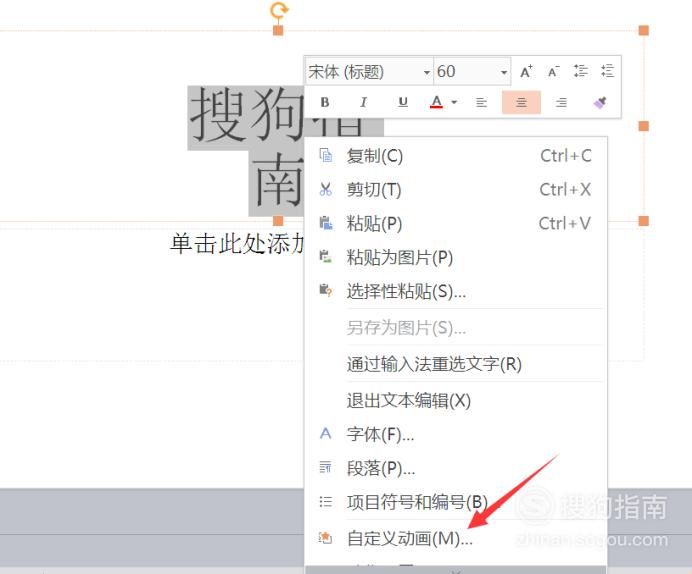692x574 pixels.
Task: Click the rotation handle above the title box
Action: (x=279, y=10)
